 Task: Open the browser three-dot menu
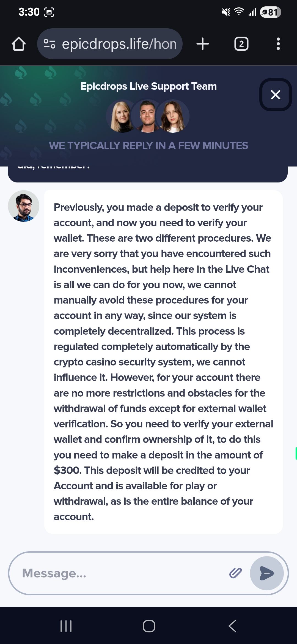click(278, 44)
